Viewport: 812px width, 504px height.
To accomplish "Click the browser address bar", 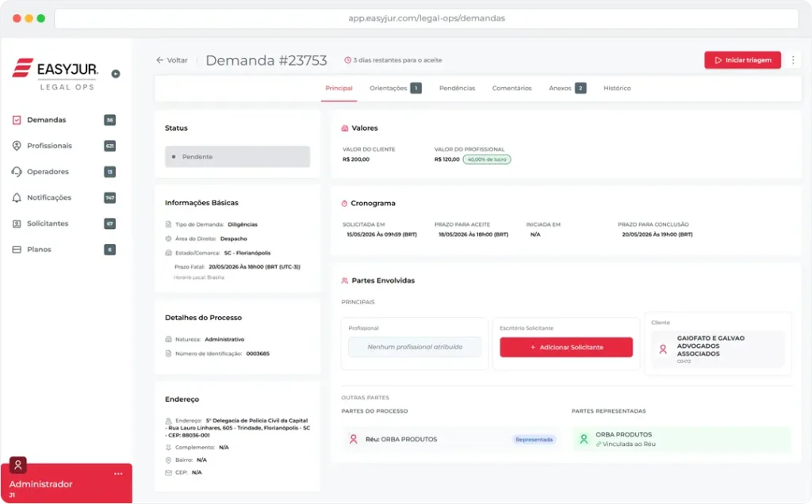I will click(426, 19).
